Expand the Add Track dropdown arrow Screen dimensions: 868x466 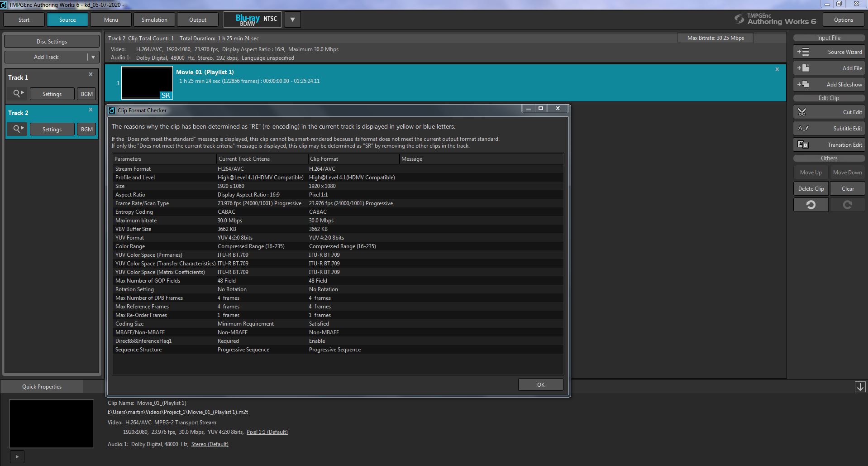[93, 57]
